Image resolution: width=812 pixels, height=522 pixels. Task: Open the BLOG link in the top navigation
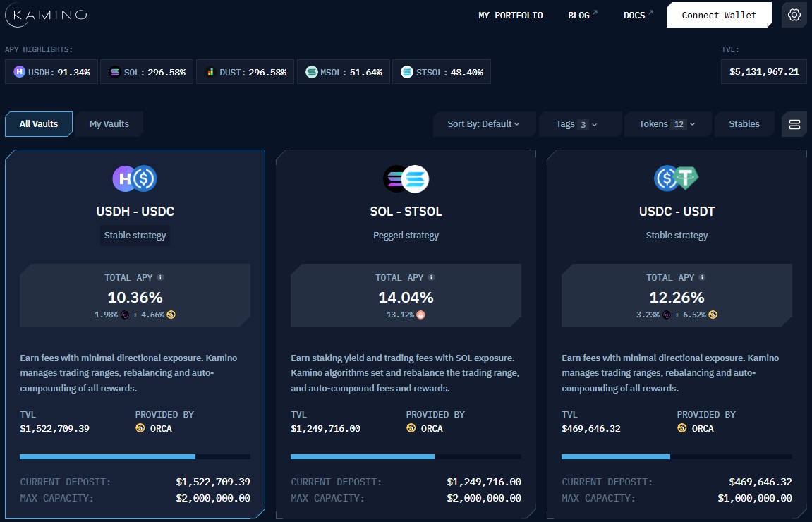(583, 15)
